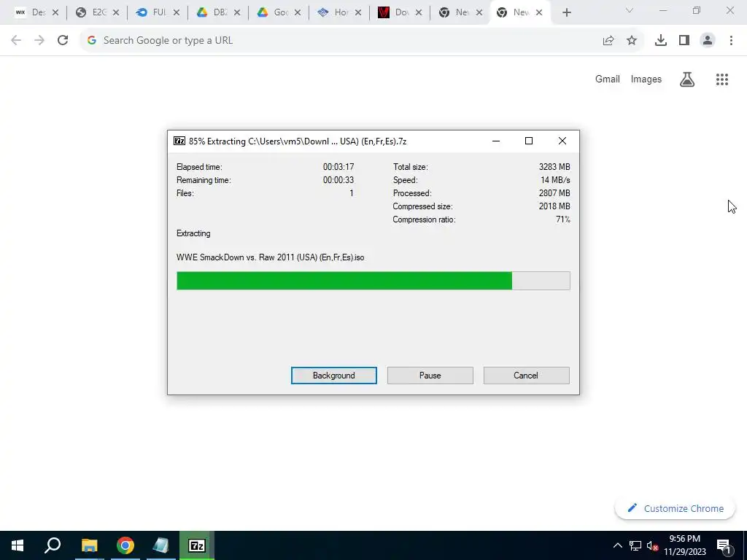747x560 pixels.
Task: Open the Gmail link
Action: [x=608, y=79]
